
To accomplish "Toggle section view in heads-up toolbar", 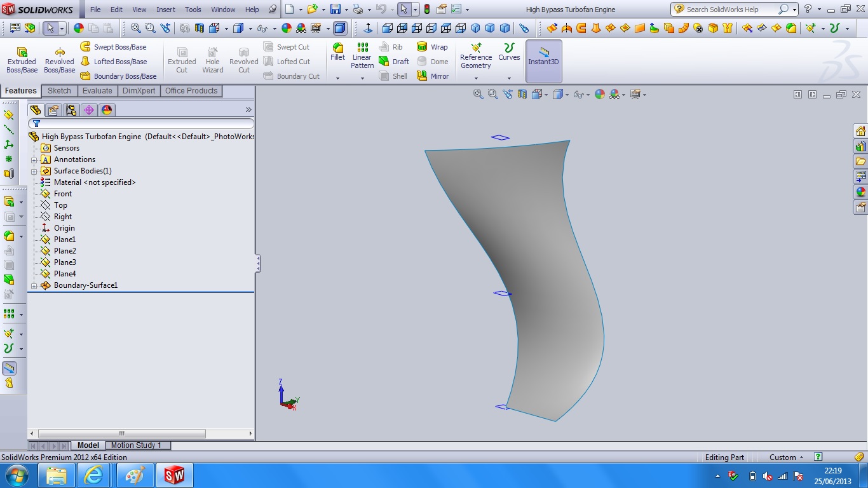I will tap(522, 93).
